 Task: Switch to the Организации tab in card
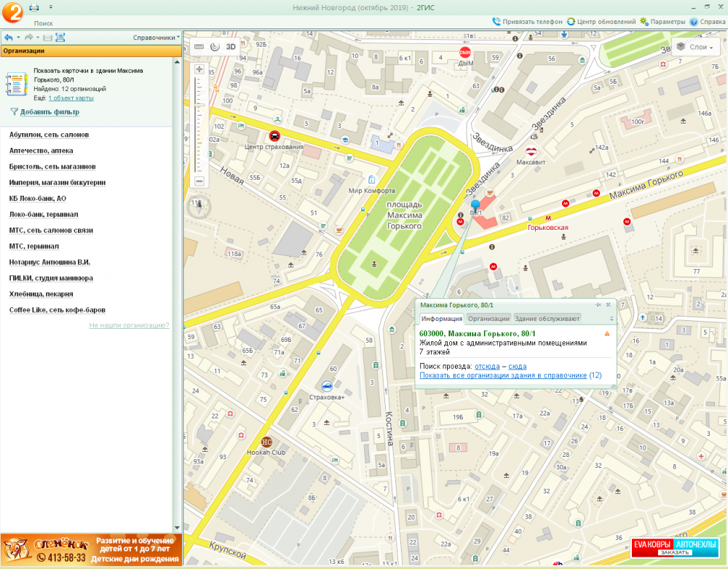click(488, 319)
